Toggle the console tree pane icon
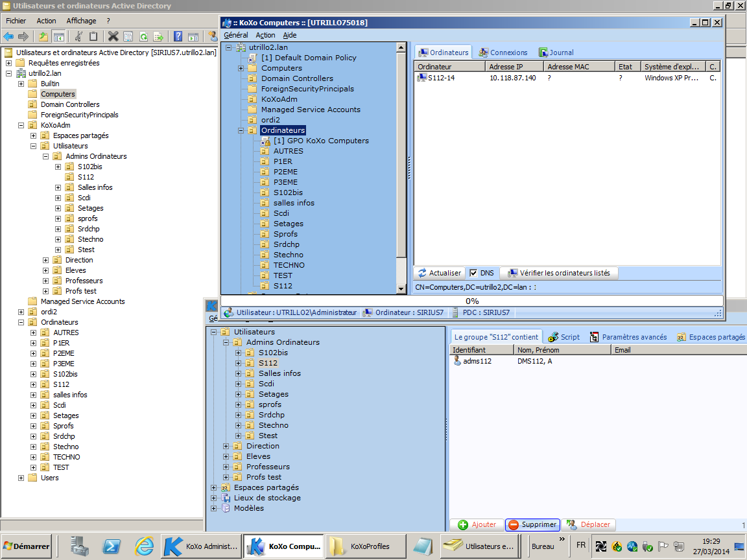747x560 pixels. tap(58, 37)
